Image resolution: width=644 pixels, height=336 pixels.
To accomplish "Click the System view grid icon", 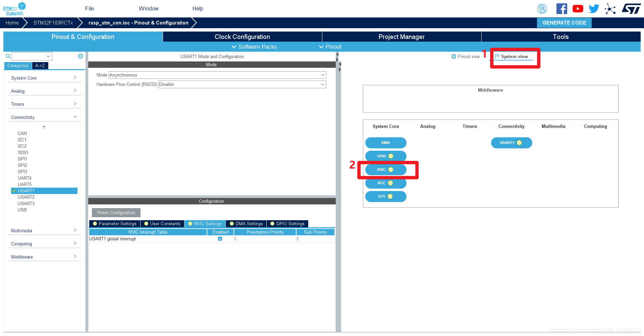I will 497,56.
